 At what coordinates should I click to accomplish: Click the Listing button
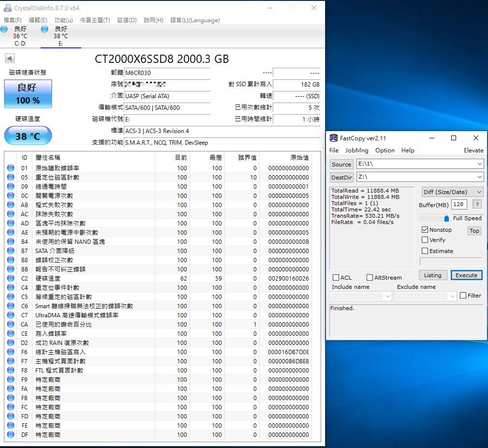pyautogui.click(x=432, y=275)
